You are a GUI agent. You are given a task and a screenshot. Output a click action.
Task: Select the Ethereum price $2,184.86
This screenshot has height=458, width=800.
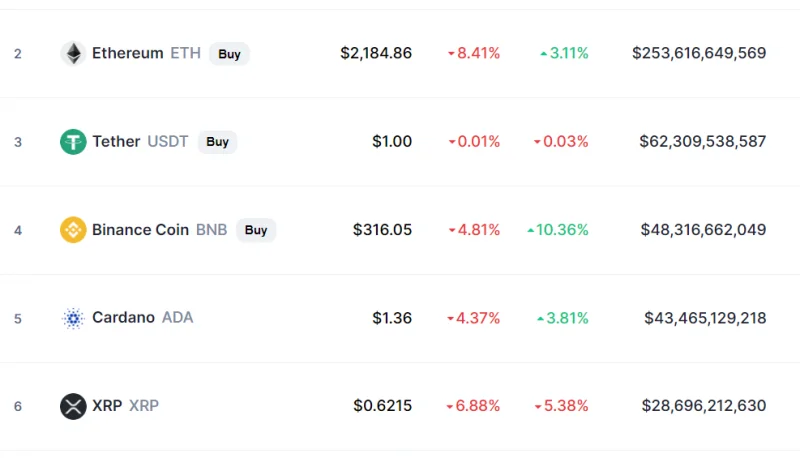click(376, 53)
